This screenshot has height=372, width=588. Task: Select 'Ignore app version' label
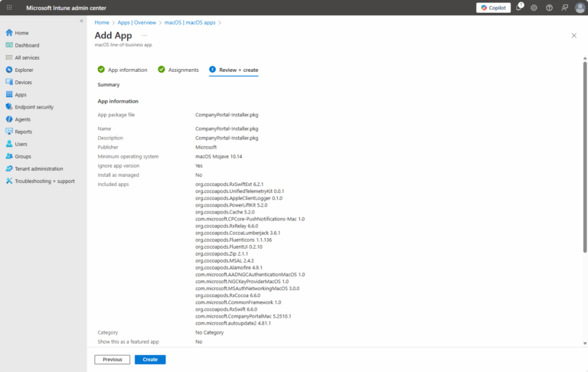coord(119,166)
